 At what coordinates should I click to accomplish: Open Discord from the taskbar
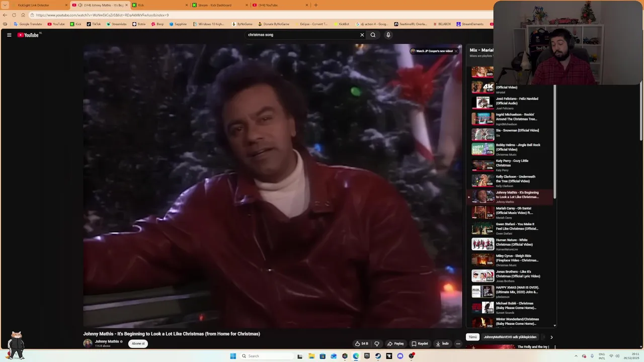pyautogui.click(x=400, y=356)
